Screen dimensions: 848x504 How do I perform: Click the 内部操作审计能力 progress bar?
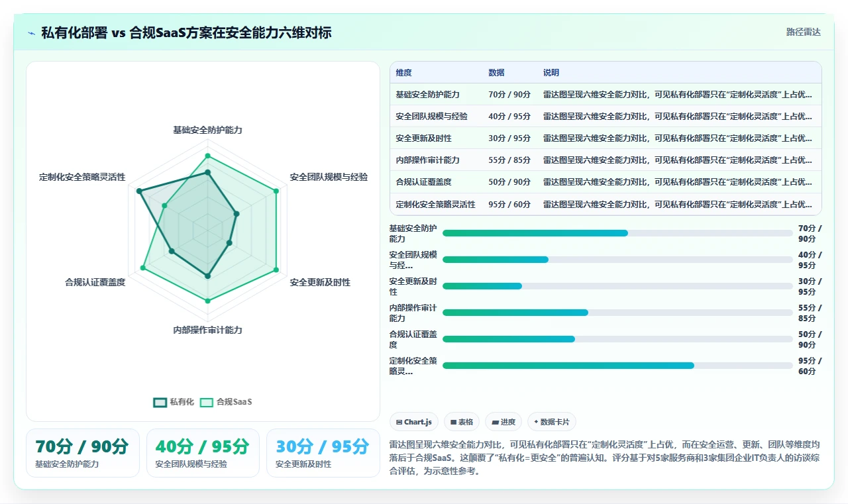click(x=617, y=313)
